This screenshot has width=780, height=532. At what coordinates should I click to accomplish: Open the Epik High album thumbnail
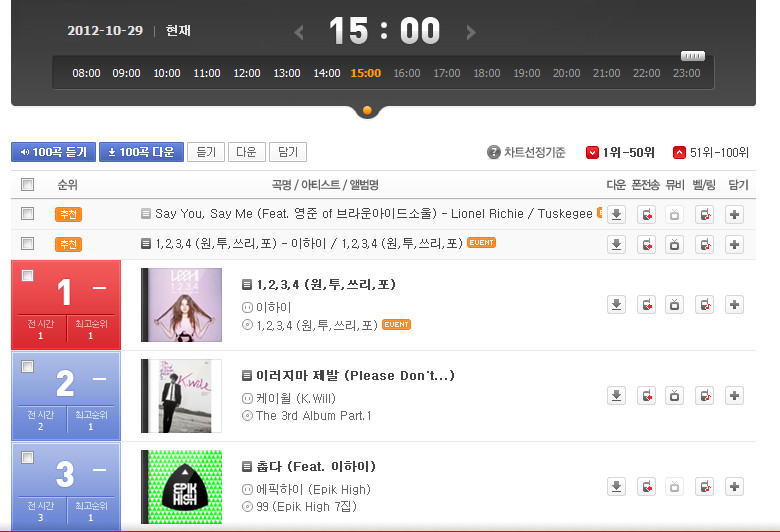[182, 487]
